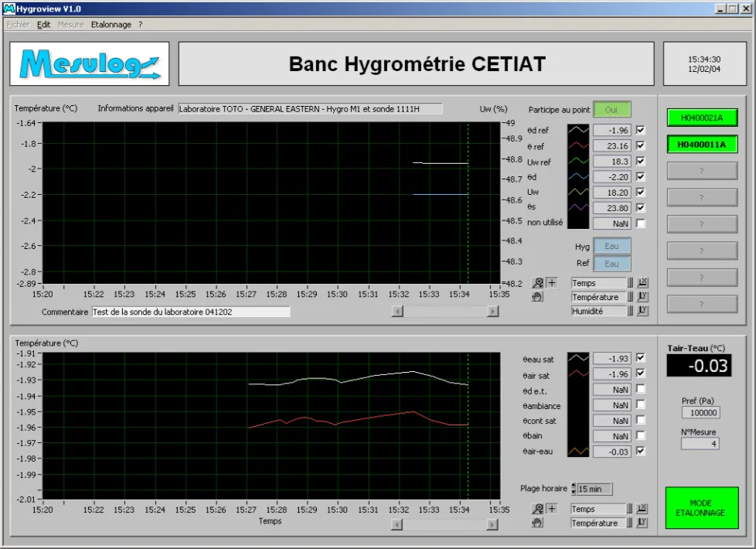Open the θ ref red plot line sample
The height and width of the screenshot is (549, 756).
pyautogui.click(x=578, y=145)
